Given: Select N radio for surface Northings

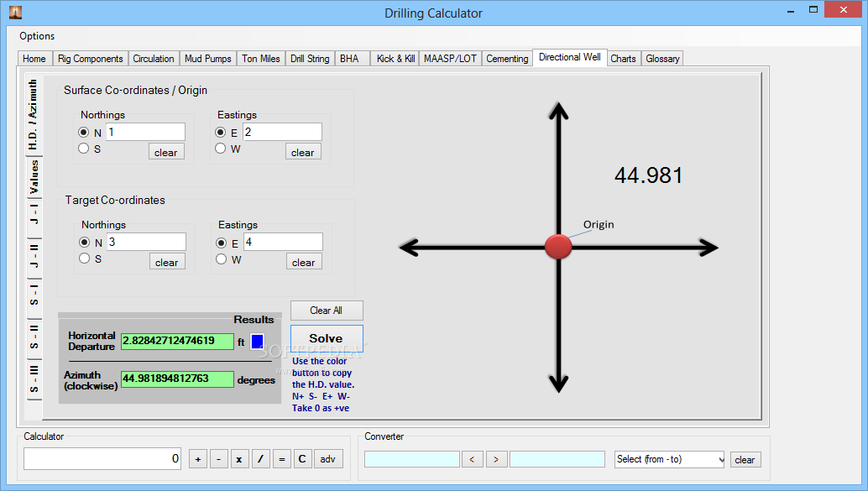Looking at the screenshot, I should click(84, 132).
